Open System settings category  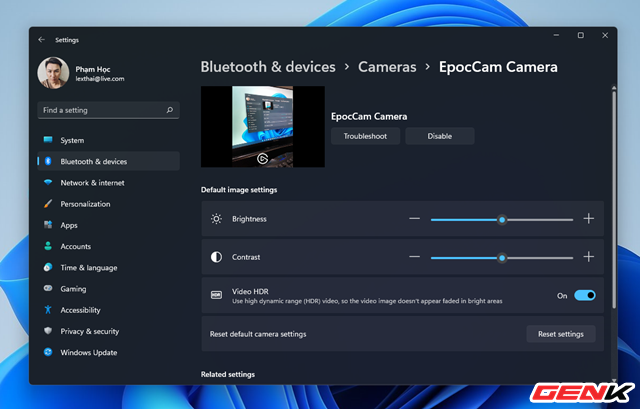(108, 140)
